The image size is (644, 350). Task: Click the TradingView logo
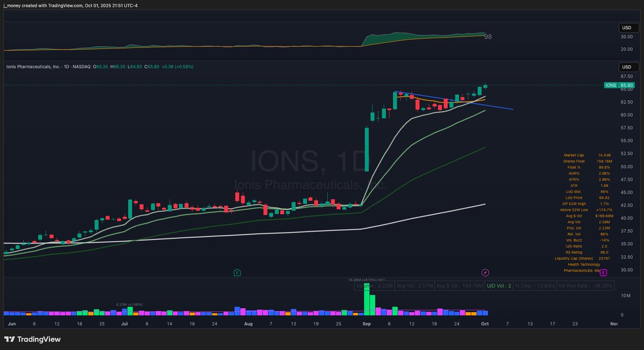32,339
